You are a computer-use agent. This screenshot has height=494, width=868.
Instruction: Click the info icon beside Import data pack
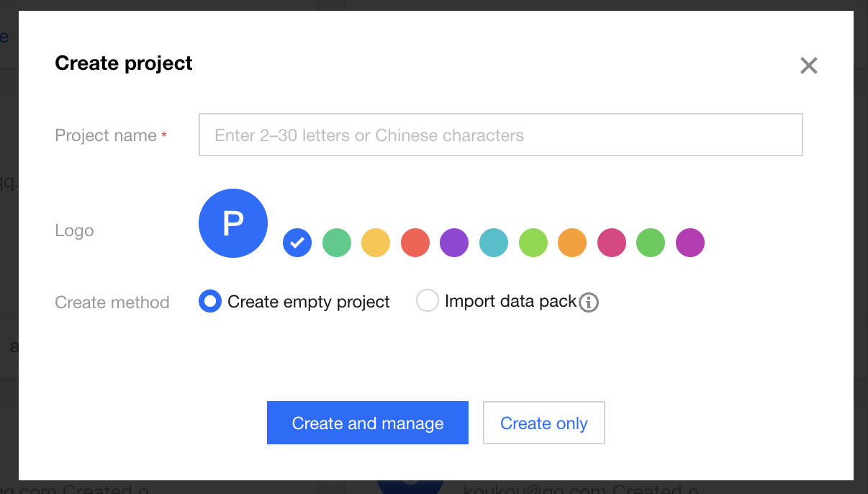click(589, 302)
